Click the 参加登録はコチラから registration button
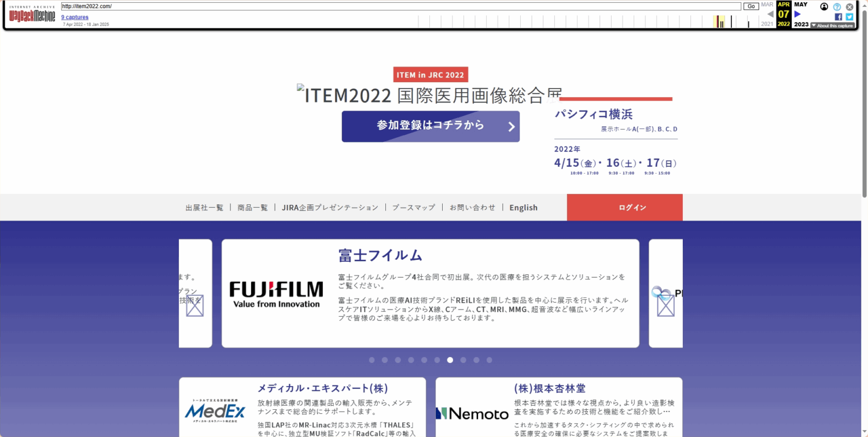The height and width of the screenshot is (437, 868). [431, 126]
